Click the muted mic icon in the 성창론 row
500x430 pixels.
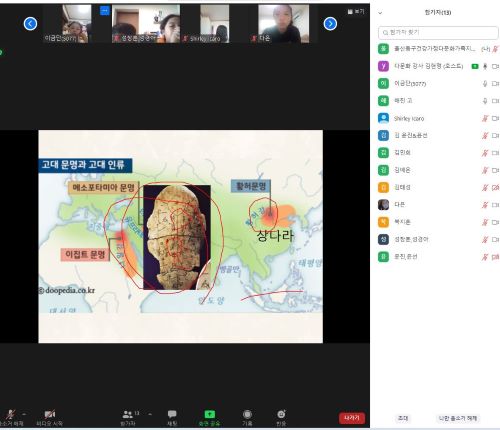[x=485, y=240]
